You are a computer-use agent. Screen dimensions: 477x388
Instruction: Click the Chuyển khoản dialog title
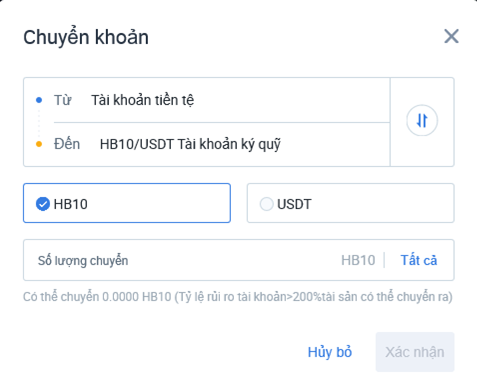[86, 37]
